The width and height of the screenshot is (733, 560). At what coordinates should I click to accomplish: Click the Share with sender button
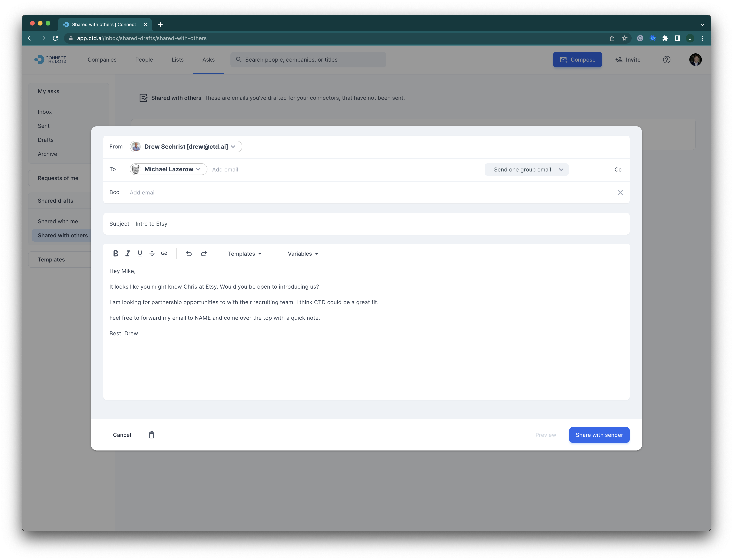(599, 435)
